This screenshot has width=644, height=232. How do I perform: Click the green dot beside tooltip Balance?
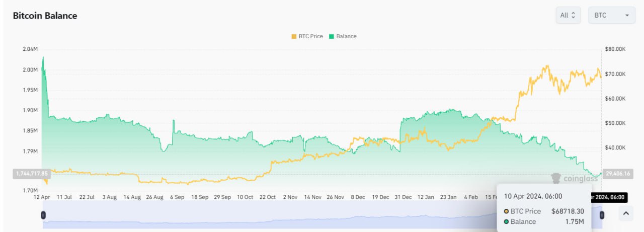point(506,222)
